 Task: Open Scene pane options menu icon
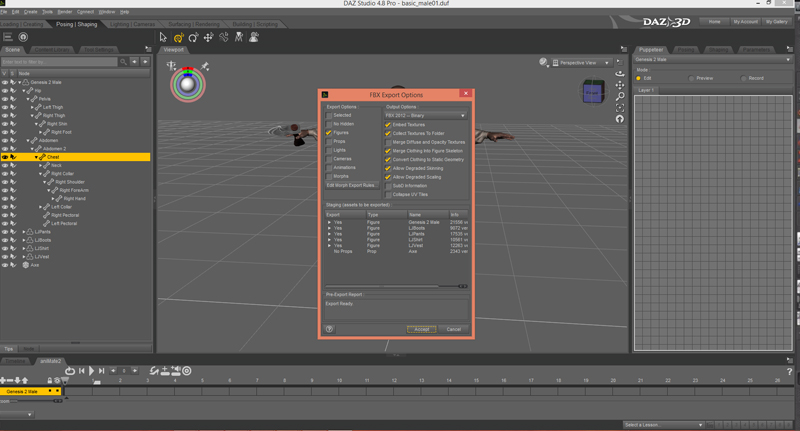click(x=148, y=49)
